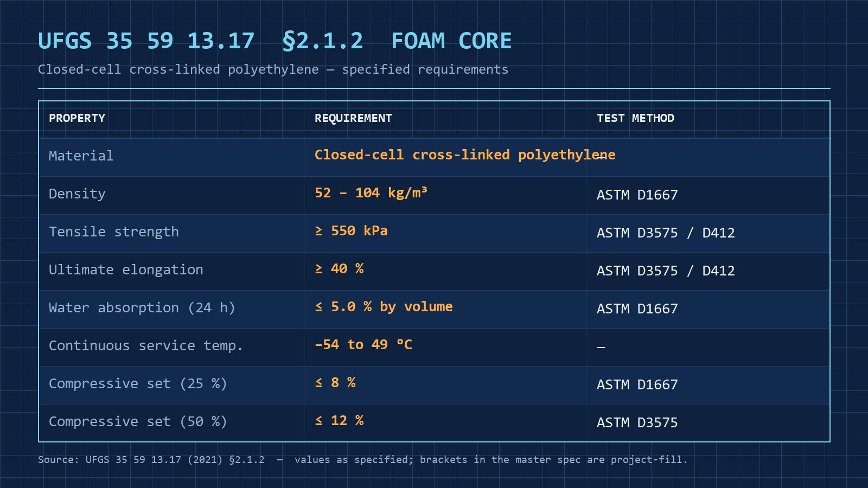This screenshot has height=488, width=868.
Task: Click the −54 to 49 °C temperature value
Action: (363, 345)
